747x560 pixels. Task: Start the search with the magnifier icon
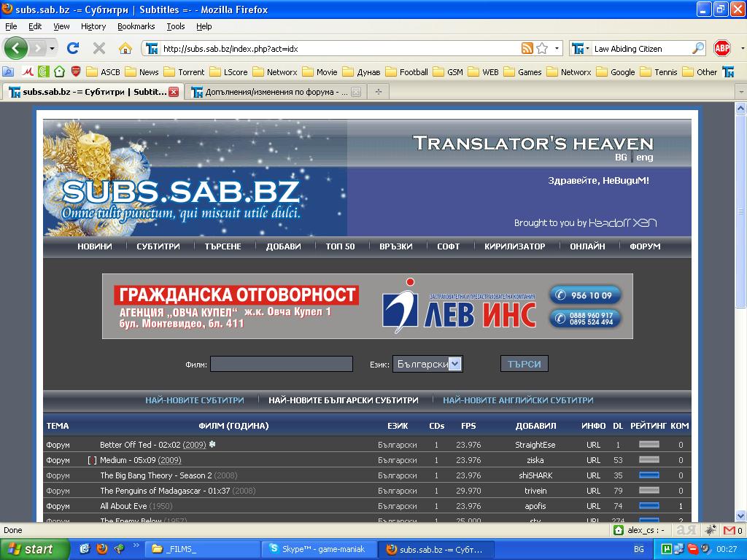[x=698, y=48]
